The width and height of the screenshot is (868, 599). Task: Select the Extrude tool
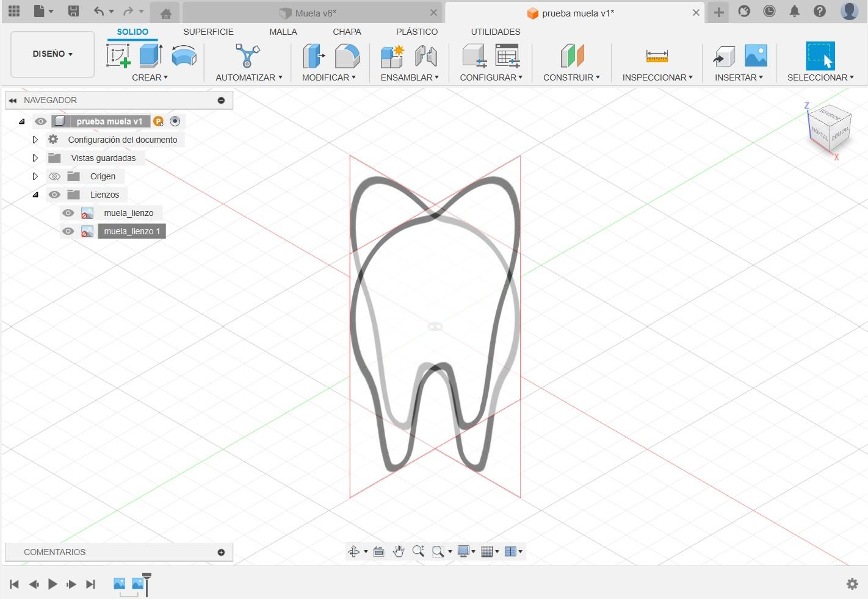tap(150, 56)
